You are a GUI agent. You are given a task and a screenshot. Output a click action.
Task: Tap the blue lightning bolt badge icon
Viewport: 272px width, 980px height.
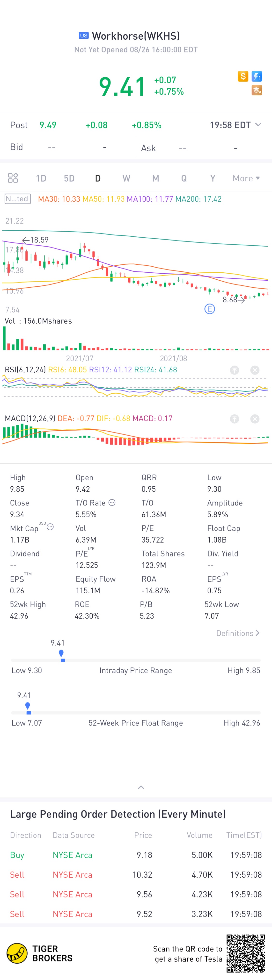pyautogui.click(x=257, y=77)
